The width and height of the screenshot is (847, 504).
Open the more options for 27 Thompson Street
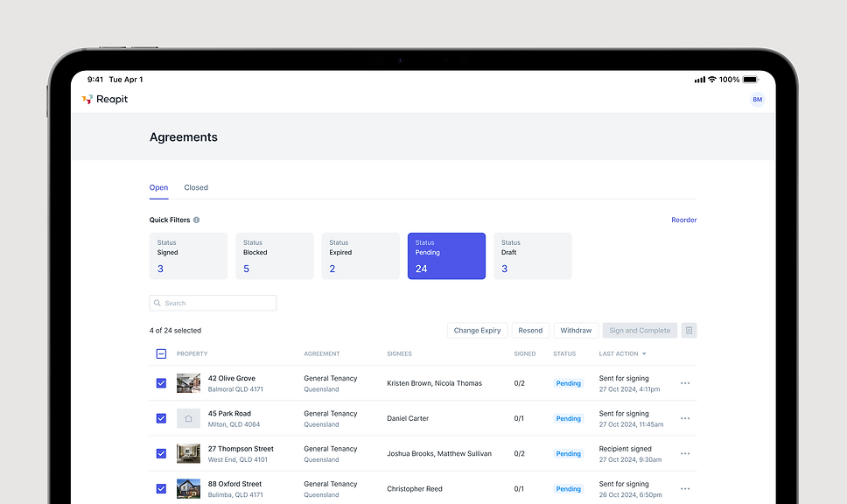pyautogui.click(x=685, y=453)
